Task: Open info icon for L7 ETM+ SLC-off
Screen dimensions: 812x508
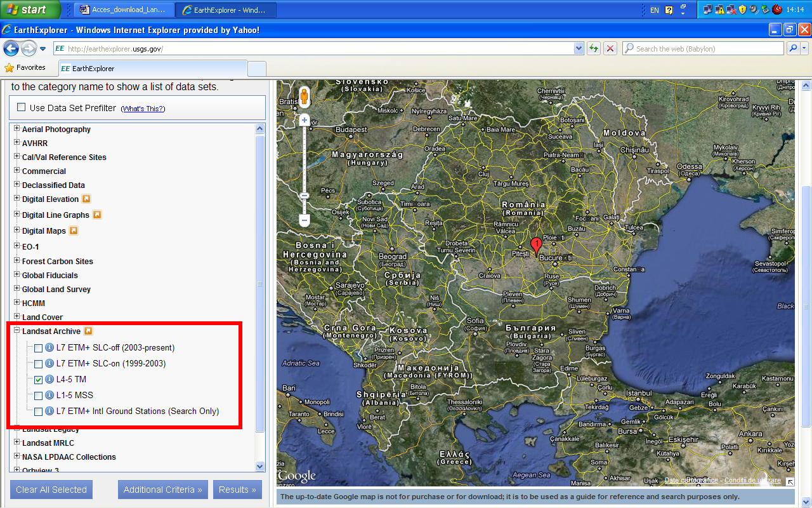Action: point(49,348)
